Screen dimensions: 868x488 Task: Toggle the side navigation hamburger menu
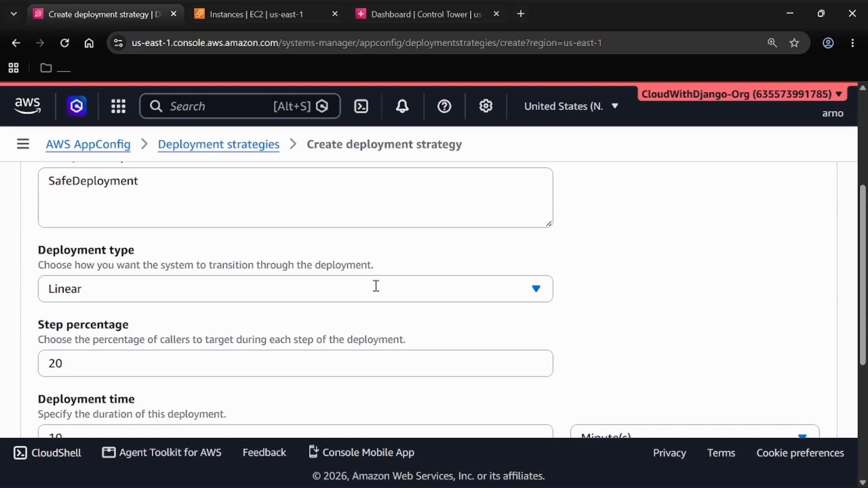[23, 144]
